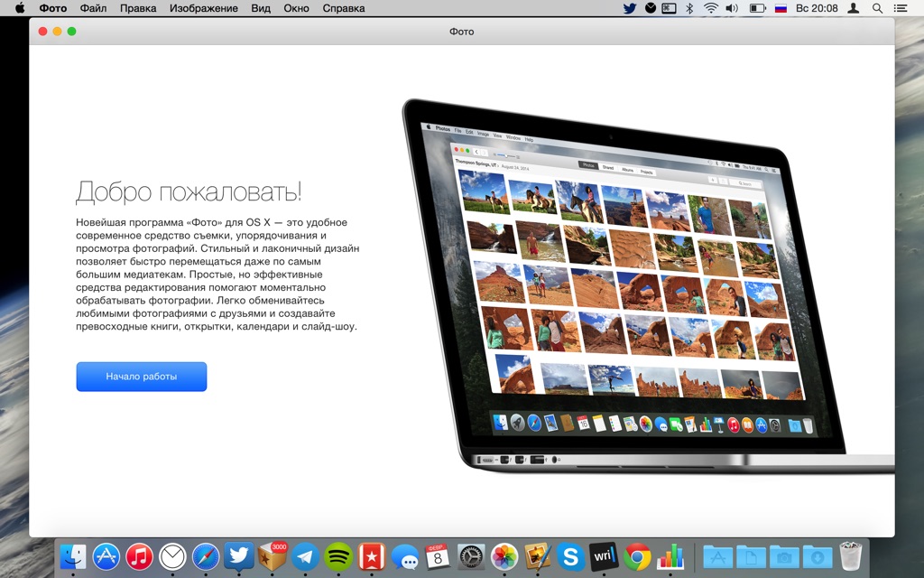Open System Preferences from the Dock
The height and width of the screenshot is (578, 924).
click(471, 556)
